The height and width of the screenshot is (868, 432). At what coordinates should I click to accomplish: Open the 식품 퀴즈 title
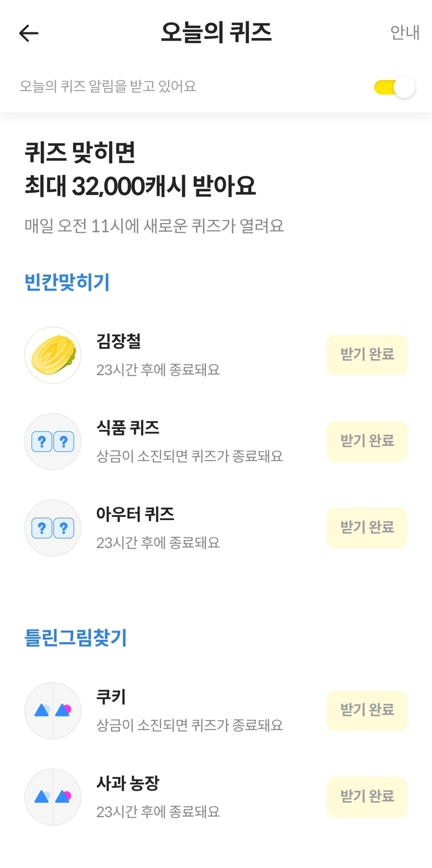[128, 428]
